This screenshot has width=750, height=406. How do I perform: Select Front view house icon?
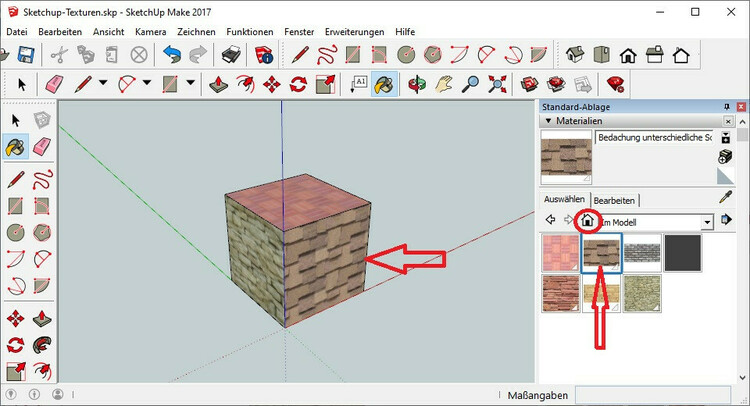pos(628,55)
